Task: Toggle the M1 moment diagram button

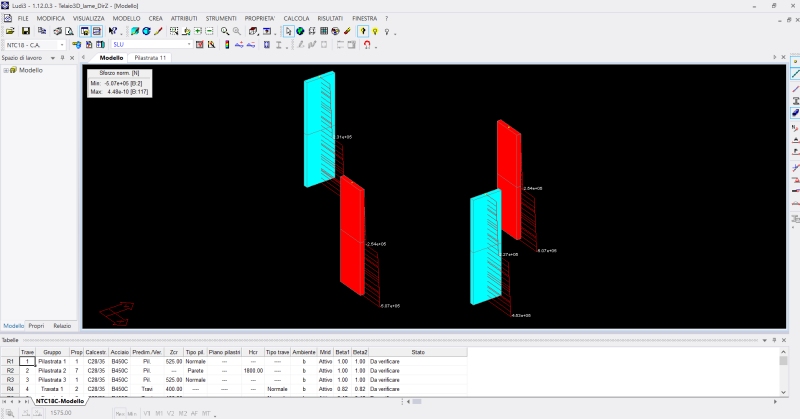Action: point(159,412)
